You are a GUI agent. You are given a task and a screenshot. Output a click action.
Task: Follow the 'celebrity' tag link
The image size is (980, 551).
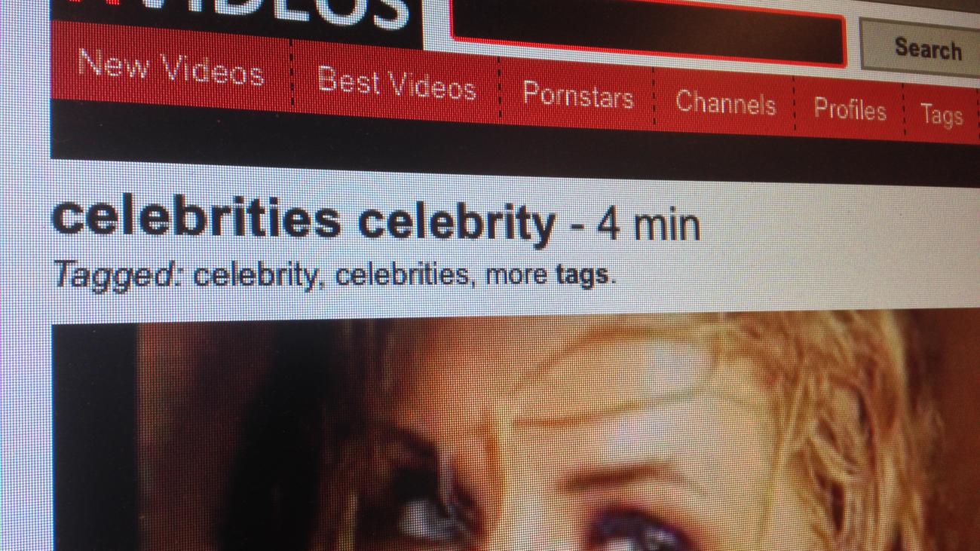pyautogui.click(x=255, y=274)
